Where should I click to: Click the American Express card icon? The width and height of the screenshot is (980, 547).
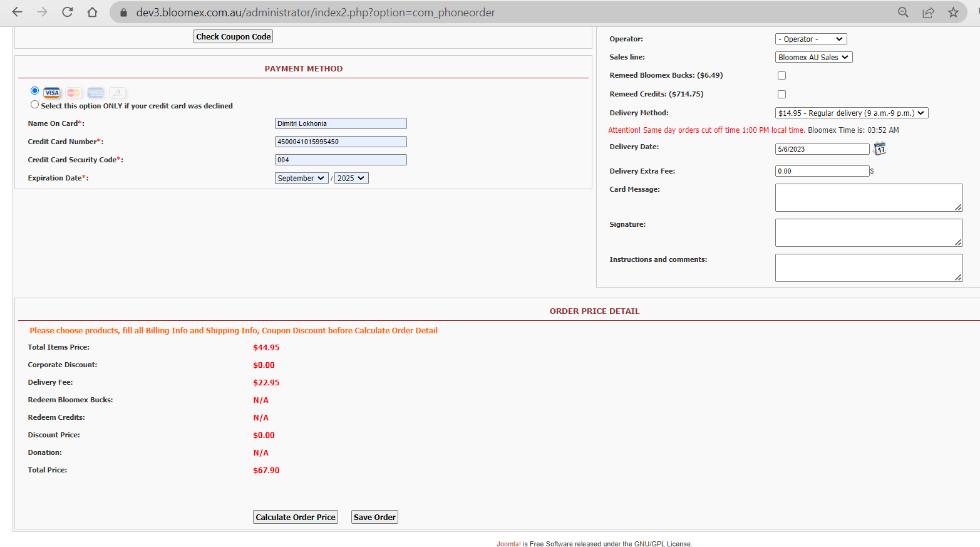tap(96, 92)
